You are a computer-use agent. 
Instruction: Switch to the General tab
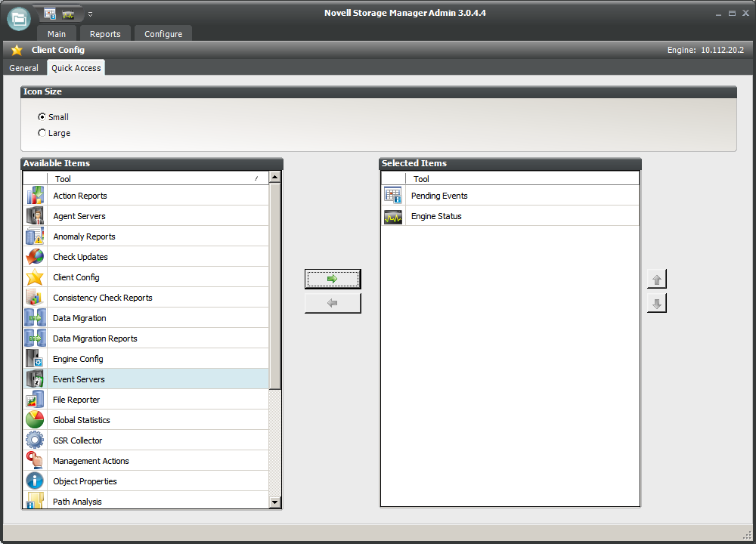(23, 68)
